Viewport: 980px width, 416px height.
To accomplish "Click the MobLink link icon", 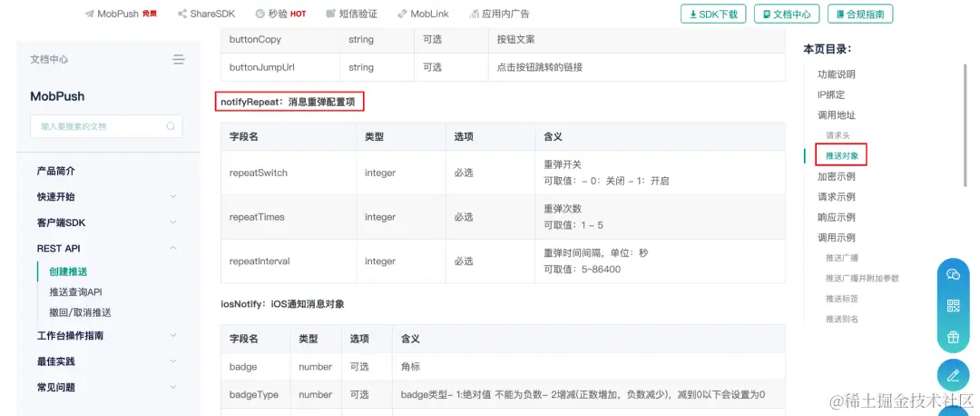I will (x=402, y=14).
